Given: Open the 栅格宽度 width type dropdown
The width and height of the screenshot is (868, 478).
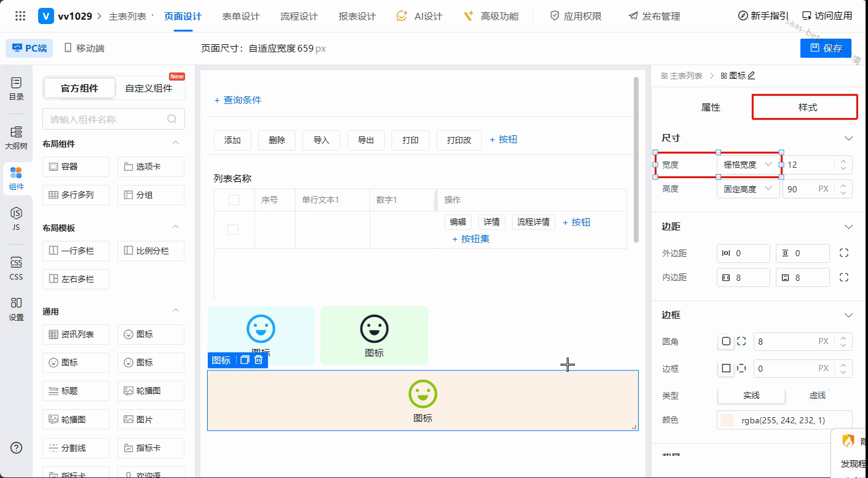Looking at the screenshot, I should 748,165.
